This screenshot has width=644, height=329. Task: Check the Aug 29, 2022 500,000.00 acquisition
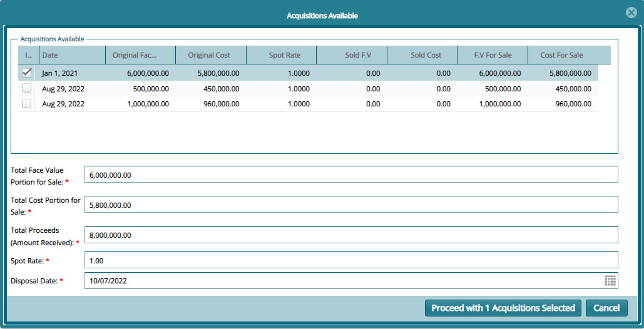tap(27, 89)
